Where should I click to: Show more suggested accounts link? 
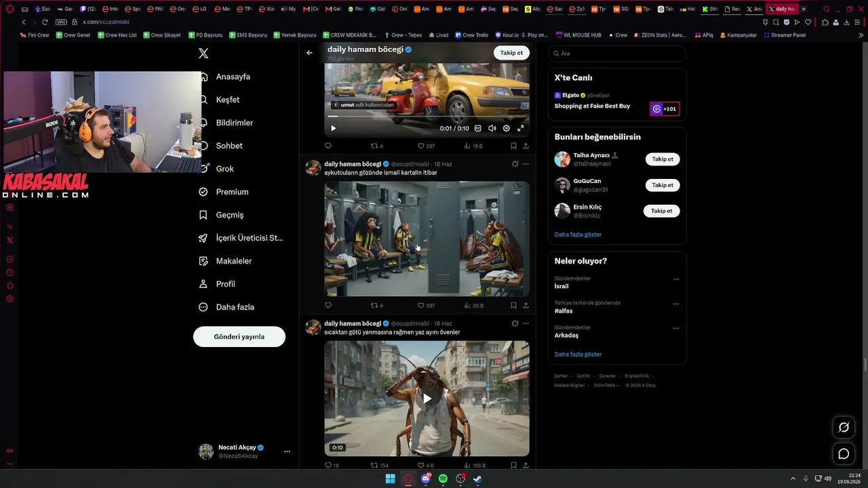pos(578,235)
